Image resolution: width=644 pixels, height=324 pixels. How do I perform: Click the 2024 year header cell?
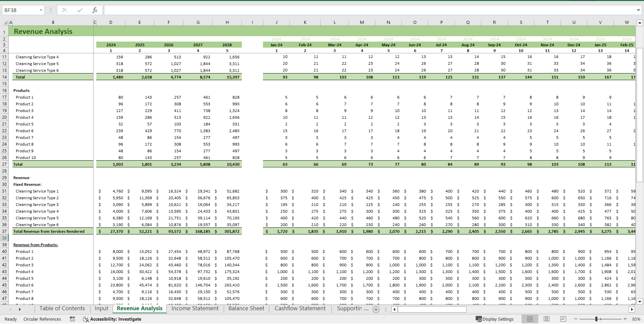tap(111, 45)
